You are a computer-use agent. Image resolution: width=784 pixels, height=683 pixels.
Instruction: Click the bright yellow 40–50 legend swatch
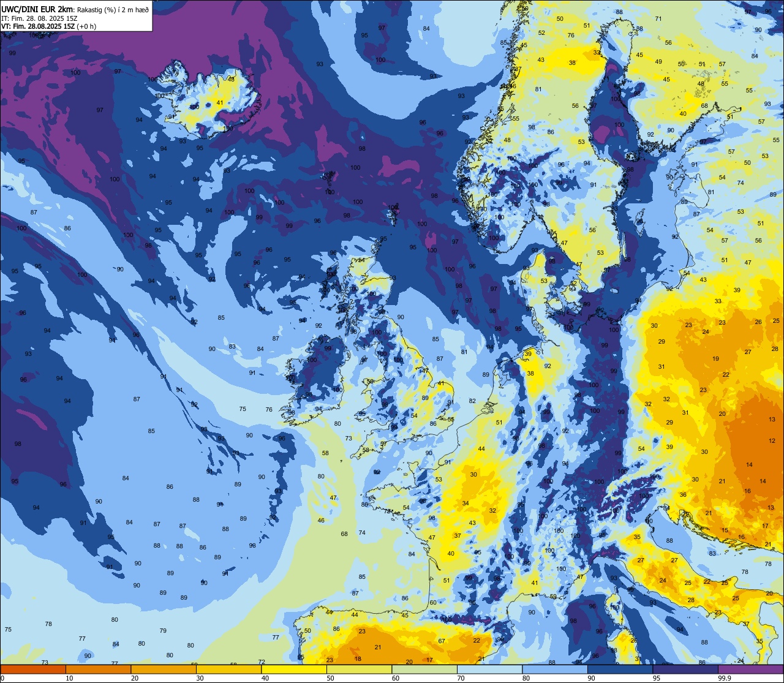pyautogui.click(x=294, y=669)
